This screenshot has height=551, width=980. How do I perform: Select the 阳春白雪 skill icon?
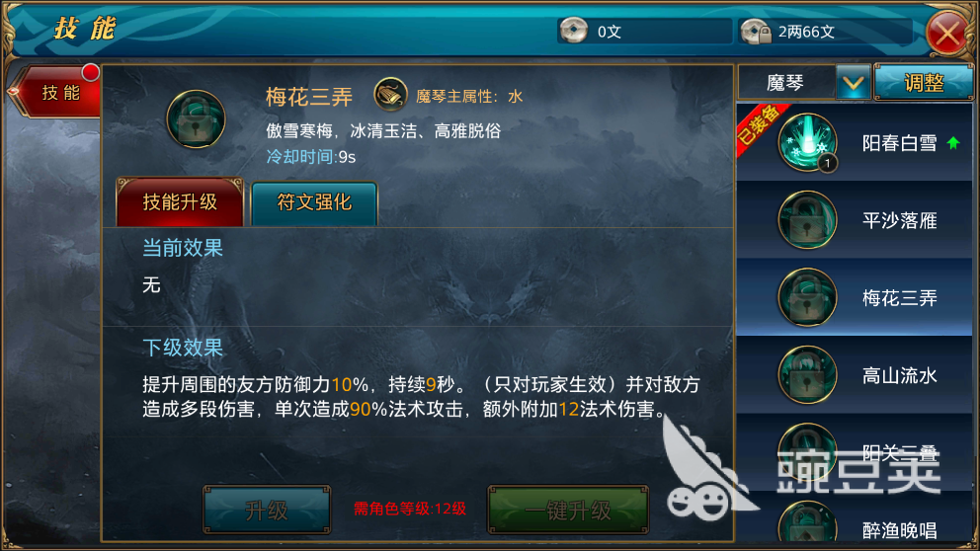pyautogui.click(x=807, y=143)
